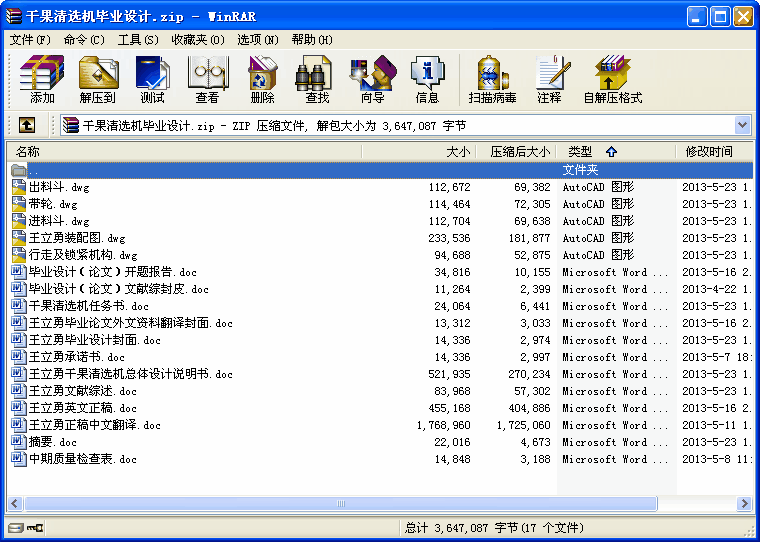Click the 解压到 (Extract To) icon
Screen dimensions: 760x542
click(x=97, y=80)
